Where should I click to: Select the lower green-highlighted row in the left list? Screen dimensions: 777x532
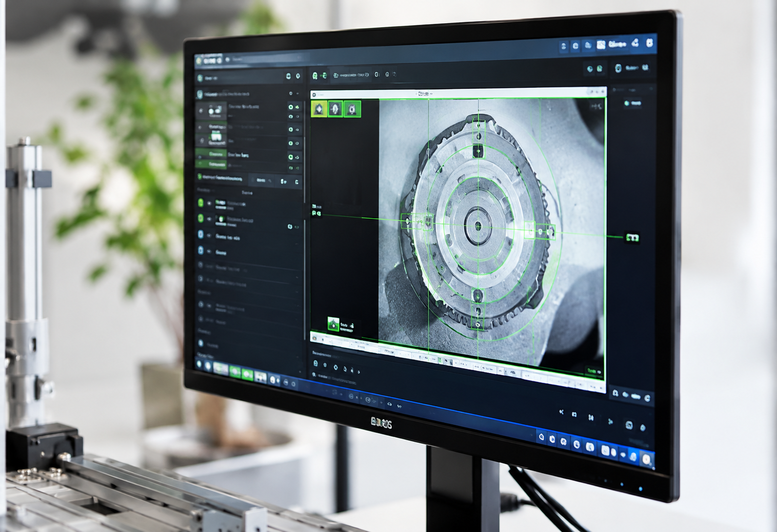(211, 165)
